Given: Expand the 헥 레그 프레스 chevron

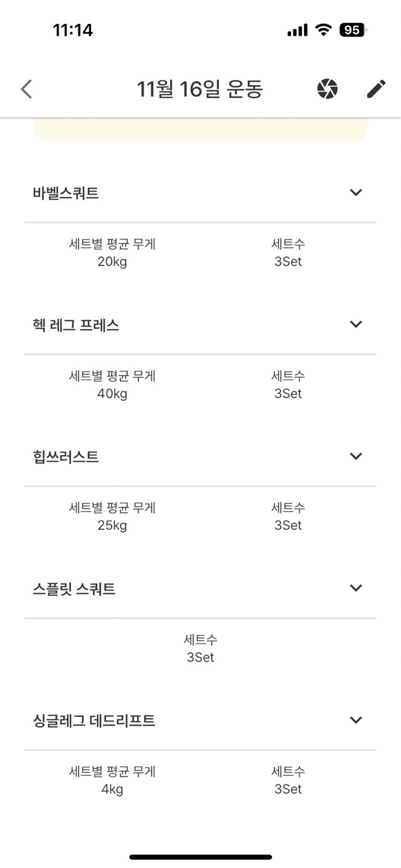Looking at the screenshot, I should pos(356,324).
